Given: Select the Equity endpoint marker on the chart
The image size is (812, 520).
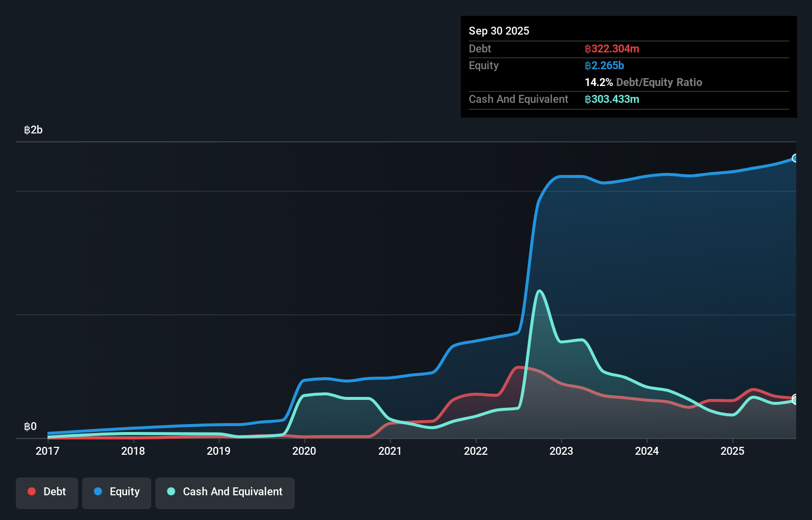Looking at the screenshot, I should point(795,158).
